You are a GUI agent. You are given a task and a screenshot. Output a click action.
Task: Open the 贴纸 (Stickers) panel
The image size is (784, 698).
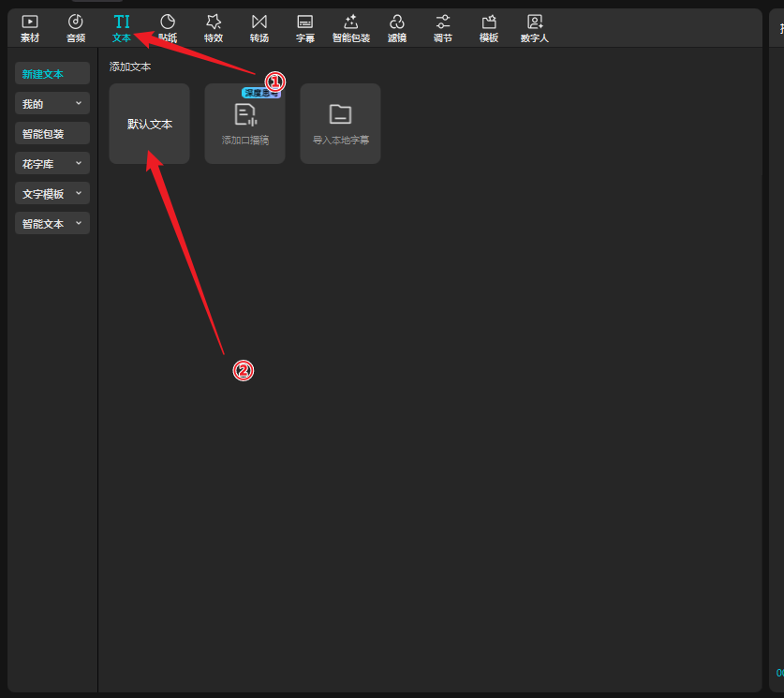point(168,28)
